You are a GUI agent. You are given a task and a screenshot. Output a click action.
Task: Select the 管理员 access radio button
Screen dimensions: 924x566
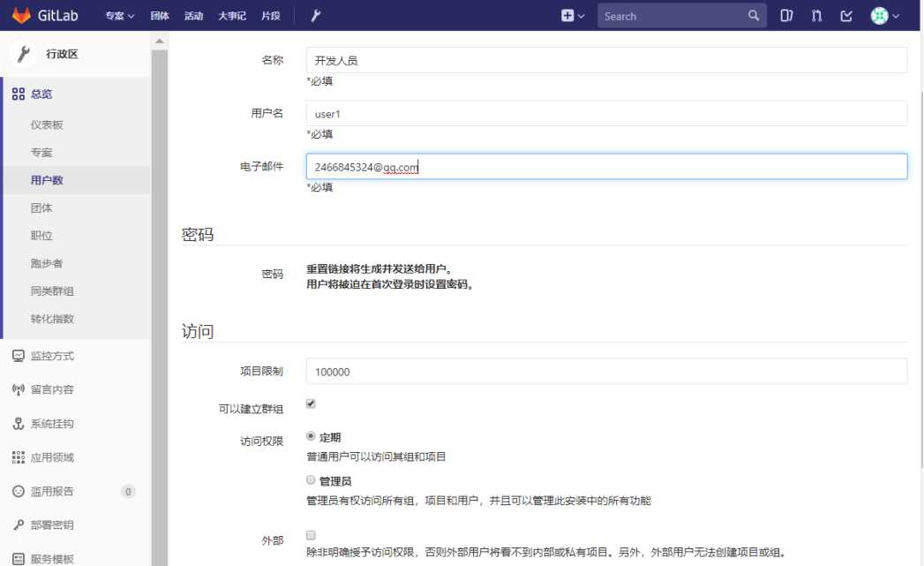click(311, 480)
